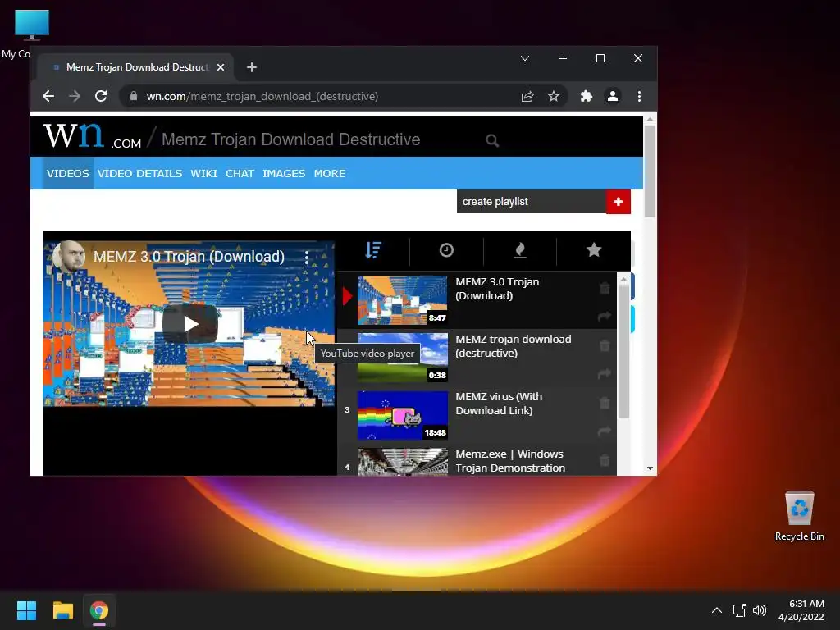Open Memz.exe Windows Trojan Demonstration thumbnail
Screen dimensions: 840x630
point(402,462)
